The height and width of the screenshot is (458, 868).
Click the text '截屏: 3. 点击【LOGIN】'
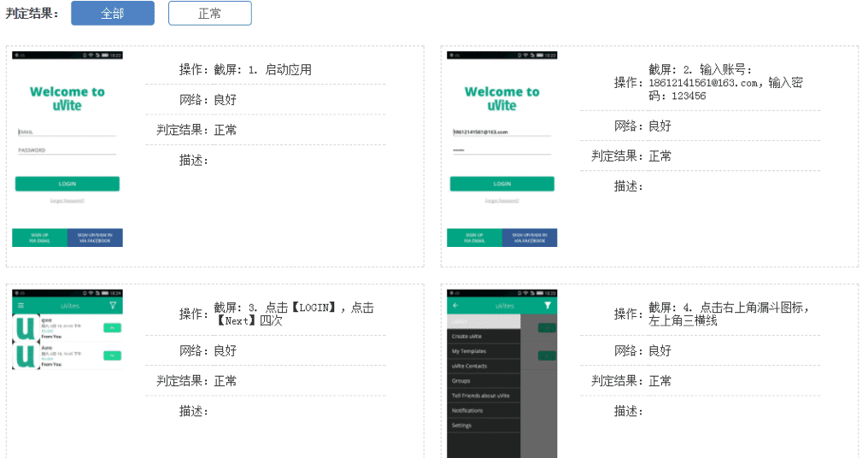(x=294, y=314)
